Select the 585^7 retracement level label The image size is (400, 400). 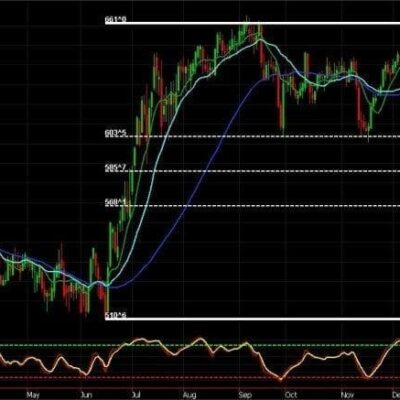[x=116, y=168]
